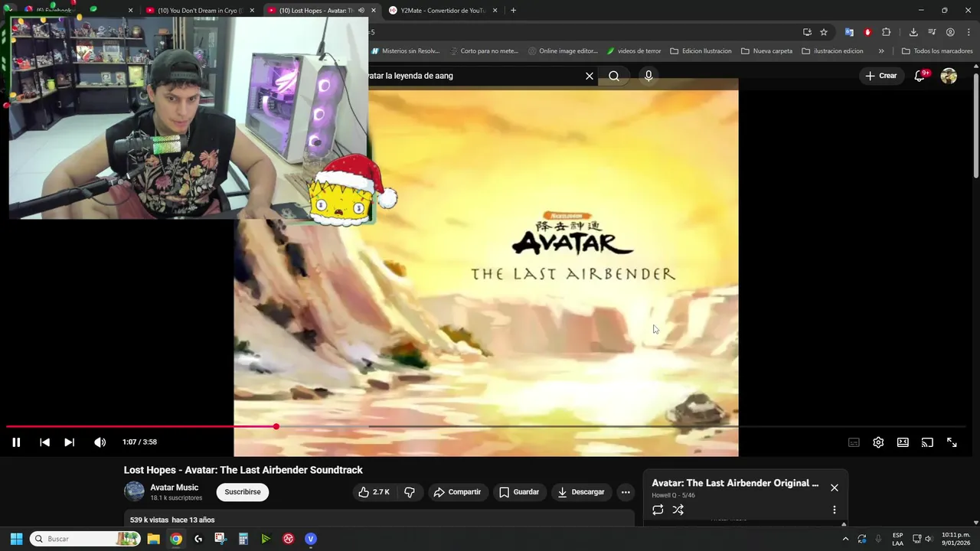Viewport: 980px width, 551px height.
Task: Click the Descargar download button
Action: click(x=581, y=492)
